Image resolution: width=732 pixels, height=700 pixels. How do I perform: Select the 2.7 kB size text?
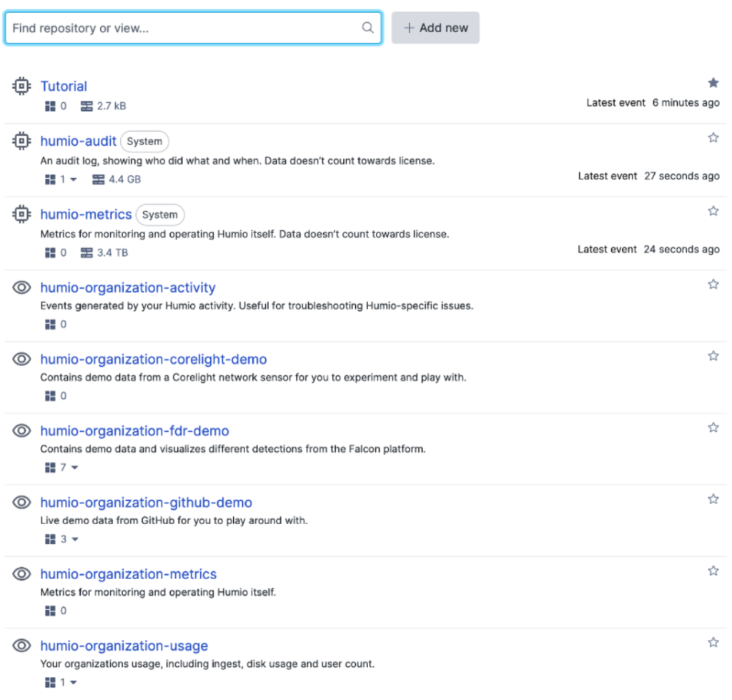[x=112, y=106]
